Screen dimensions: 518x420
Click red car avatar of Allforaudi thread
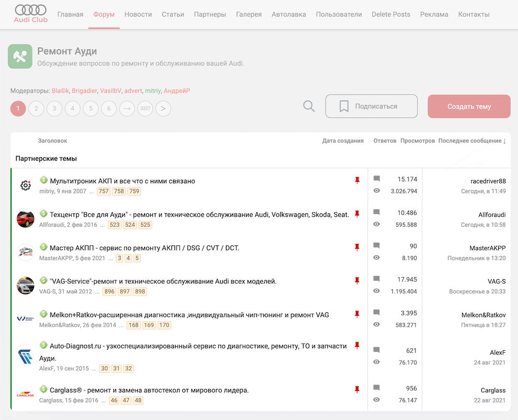point(25,219)
